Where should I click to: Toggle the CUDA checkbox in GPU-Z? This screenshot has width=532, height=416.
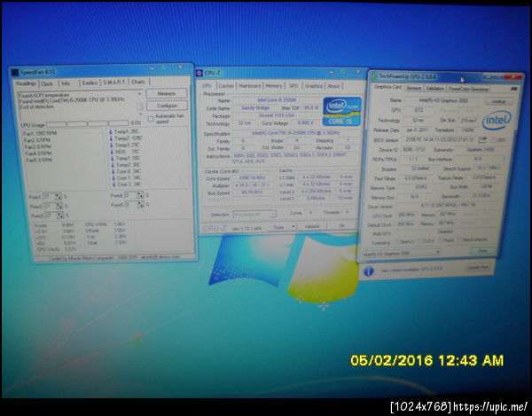[x=419, y=241]
